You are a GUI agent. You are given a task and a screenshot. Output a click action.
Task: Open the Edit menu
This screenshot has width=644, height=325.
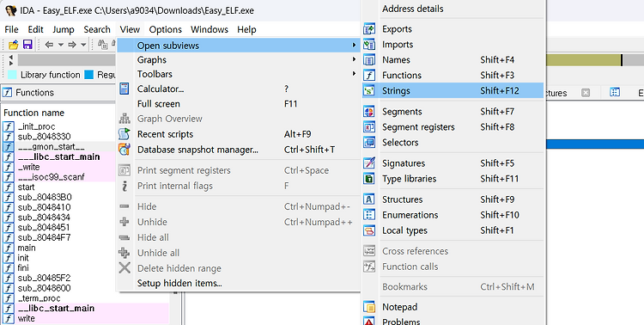36,29
